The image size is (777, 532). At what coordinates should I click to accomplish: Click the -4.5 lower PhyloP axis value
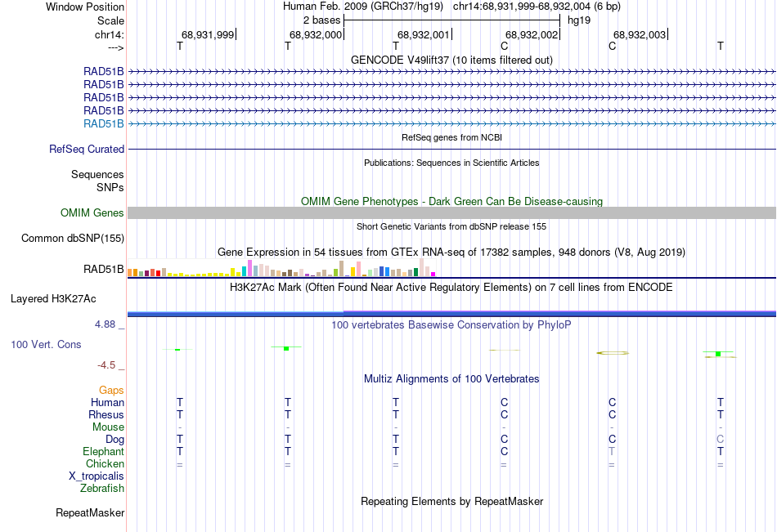click(106, 365)
